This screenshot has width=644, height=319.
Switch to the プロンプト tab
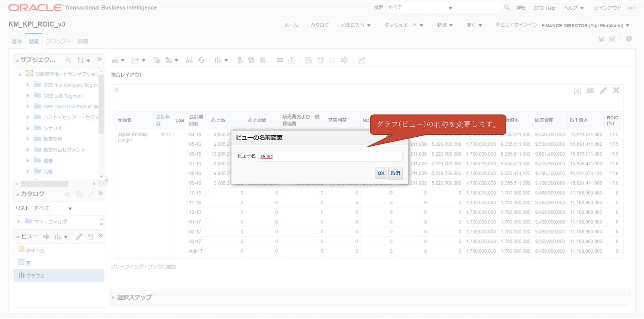58,41
